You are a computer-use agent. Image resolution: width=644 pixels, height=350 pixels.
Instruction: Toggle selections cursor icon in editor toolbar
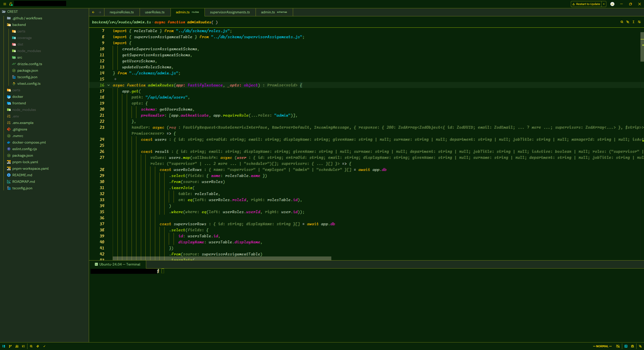click(633, 22)
